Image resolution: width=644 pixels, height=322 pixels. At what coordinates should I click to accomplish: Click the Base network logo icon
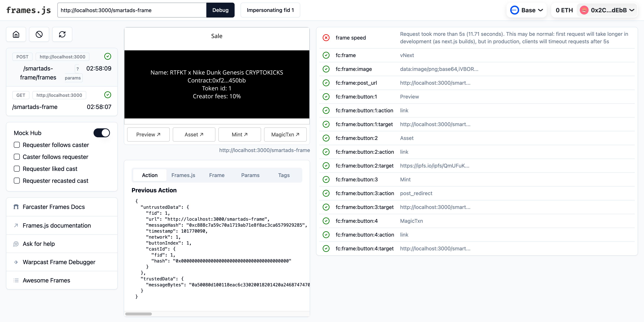(x=514, y=10)
